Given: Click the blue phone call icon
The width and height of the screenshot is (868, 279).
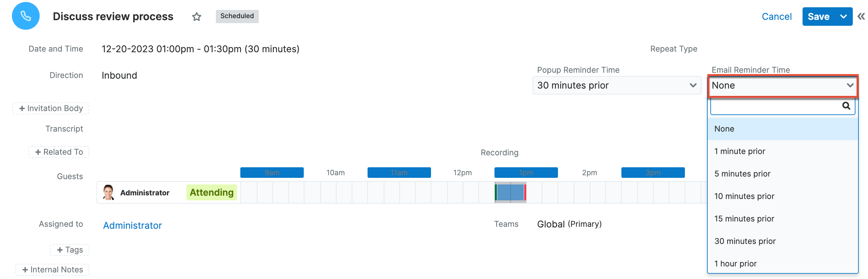Looking at the screenshot, I should (x=25, y=16).
